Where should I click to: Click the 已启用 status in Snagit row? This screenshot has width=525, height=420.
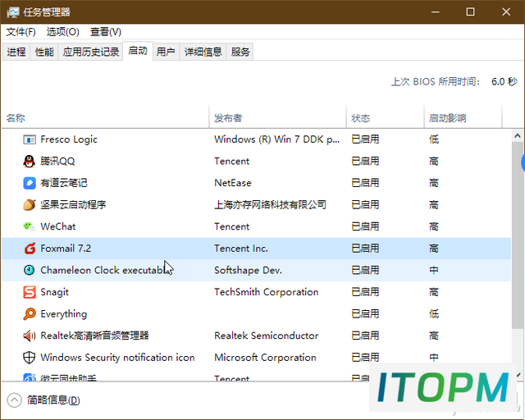click(x=365, y=292)
